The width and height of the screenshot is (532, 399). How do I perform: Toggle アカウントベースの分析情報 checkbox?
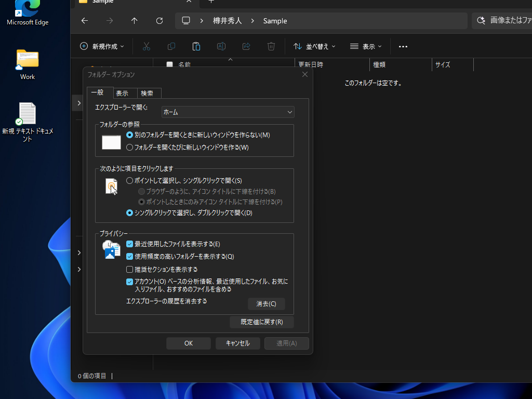tap(129, 282)
